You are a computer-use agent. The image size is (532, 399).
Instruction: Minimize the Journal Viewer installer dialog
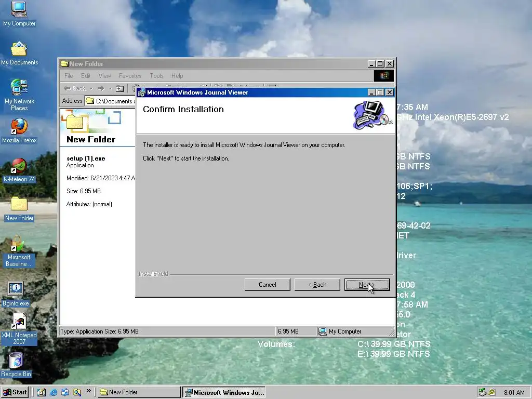point(371,92)
